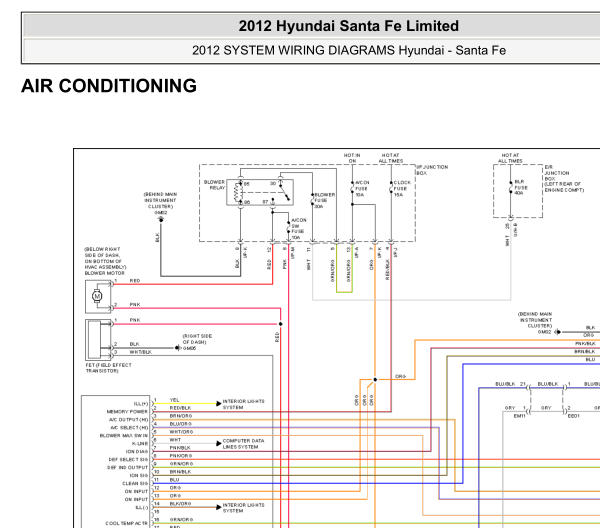Click 'HOT AT ALL TIMES' above BLR fuse
Viewport: 600px width, 528px height.
[x=510, y=158]
